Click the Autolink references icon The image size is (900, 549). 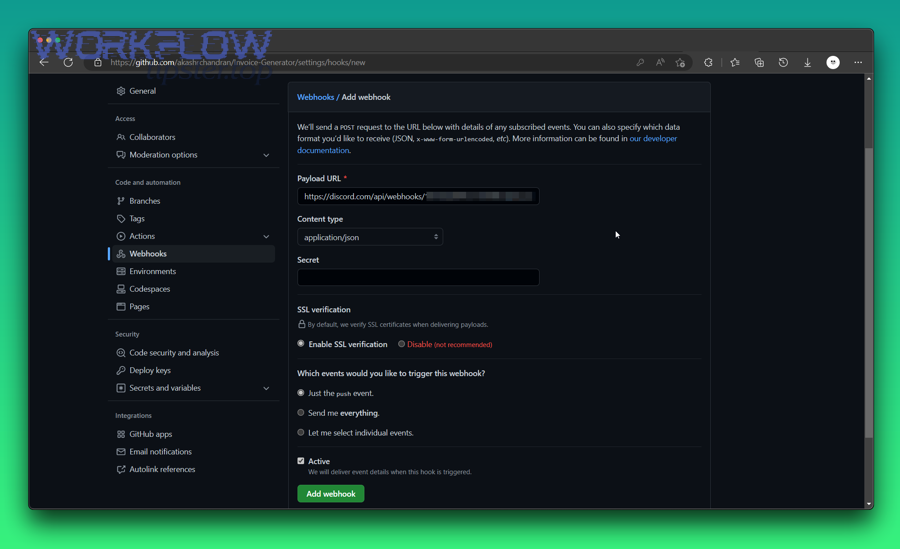[121, 469]
